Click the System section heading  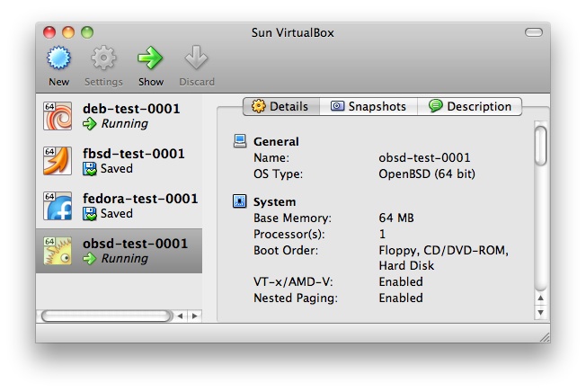coord(275,201)
